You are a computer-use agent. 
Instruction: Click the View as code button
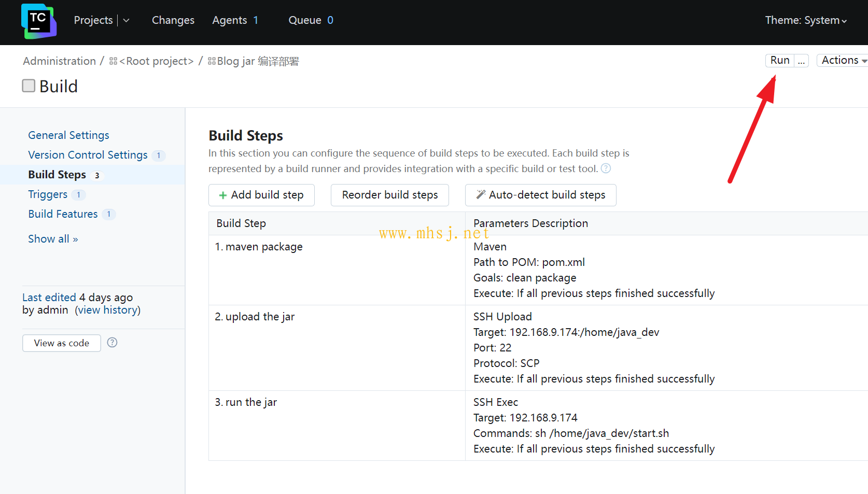coord(62,343)
